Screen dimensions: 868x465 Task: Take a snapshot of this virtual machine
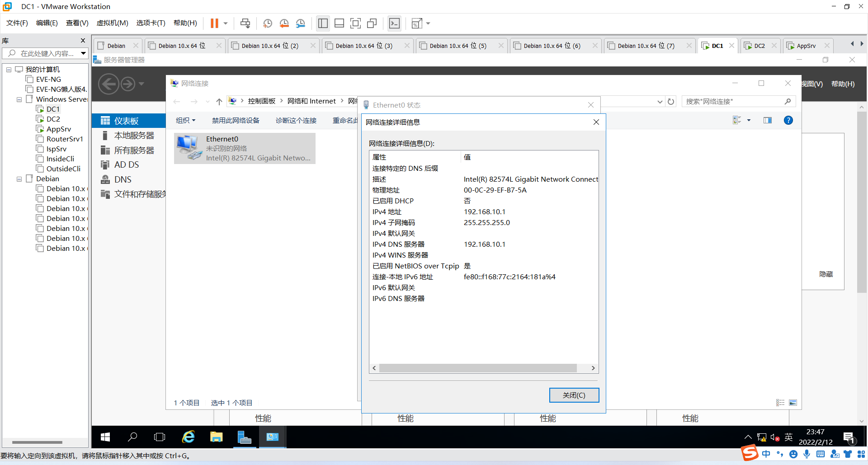pyautogui.click(x=268, y=23)
